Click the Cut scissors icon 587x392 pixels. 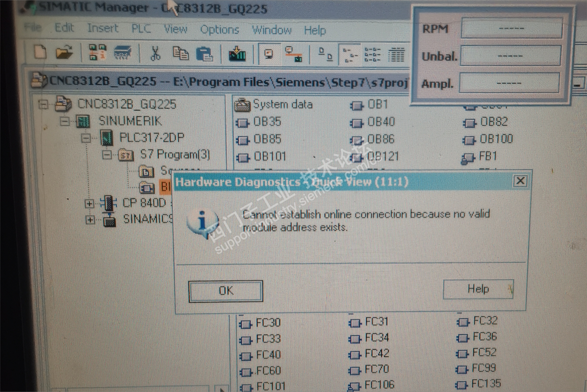coord(155,53)
